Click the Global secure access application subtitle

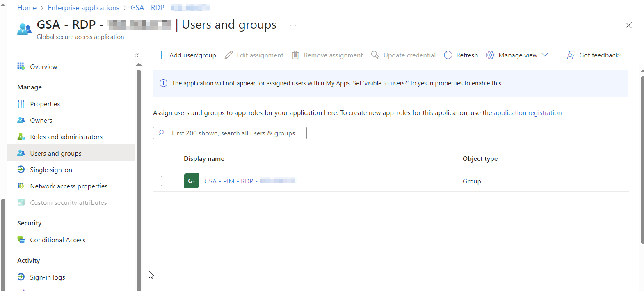tap(80, 37)
